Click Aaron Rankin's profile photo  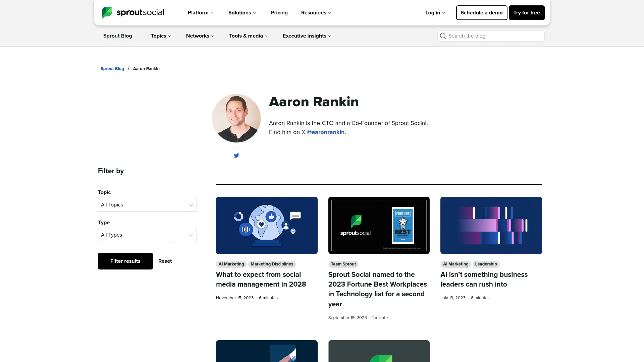coord(236,118)
